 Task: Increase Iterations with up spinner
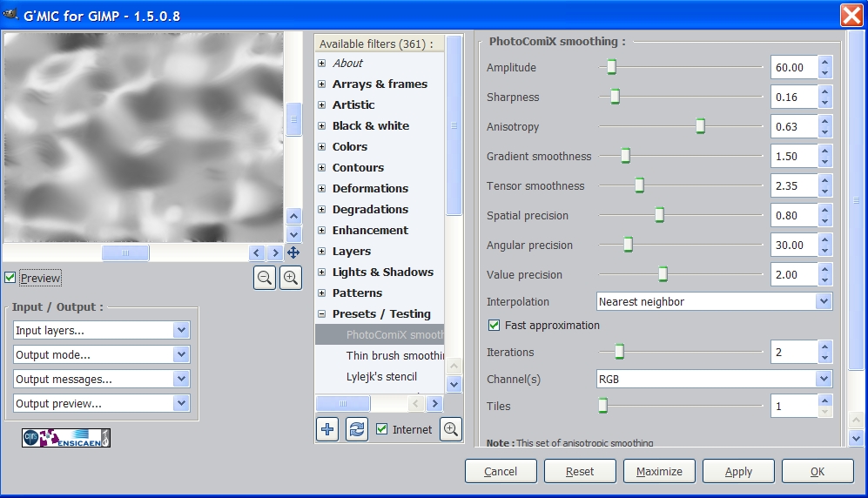tap(824, 347)
